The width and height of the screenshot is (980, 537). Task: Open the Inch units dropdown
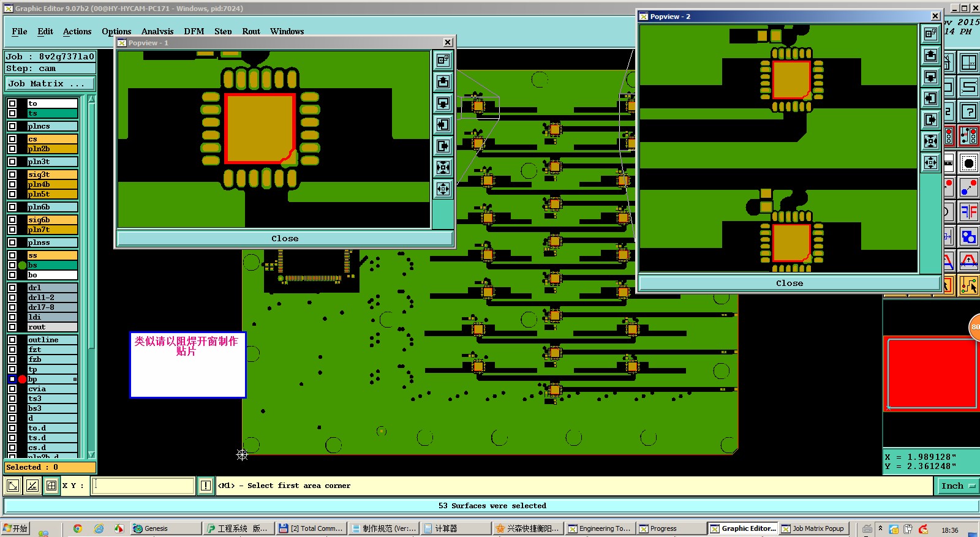pyautogui.click(x=958, y=486)
